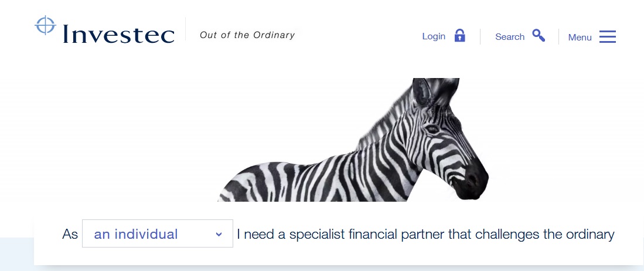Expand the "an individual" dropdown
This screenshot has height=271, width=644.
158,233
